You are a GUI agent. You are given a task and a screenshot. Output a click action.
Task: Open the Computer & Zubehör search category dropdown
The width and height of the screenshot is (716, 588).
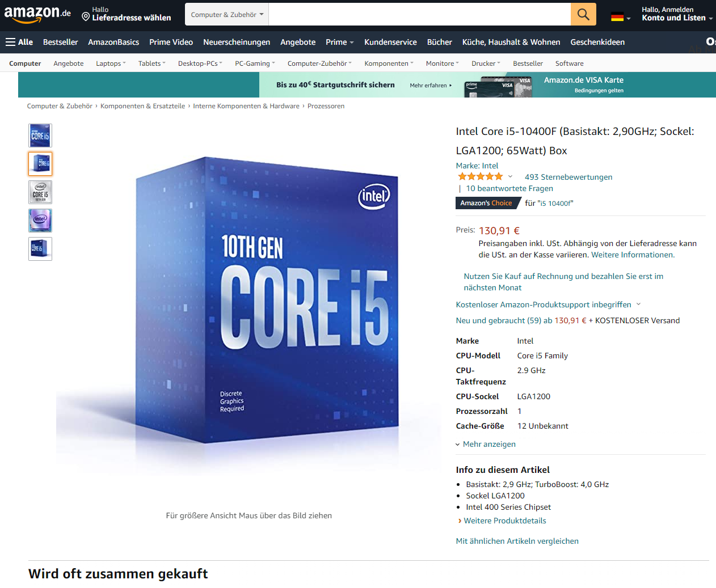[227, 14]
